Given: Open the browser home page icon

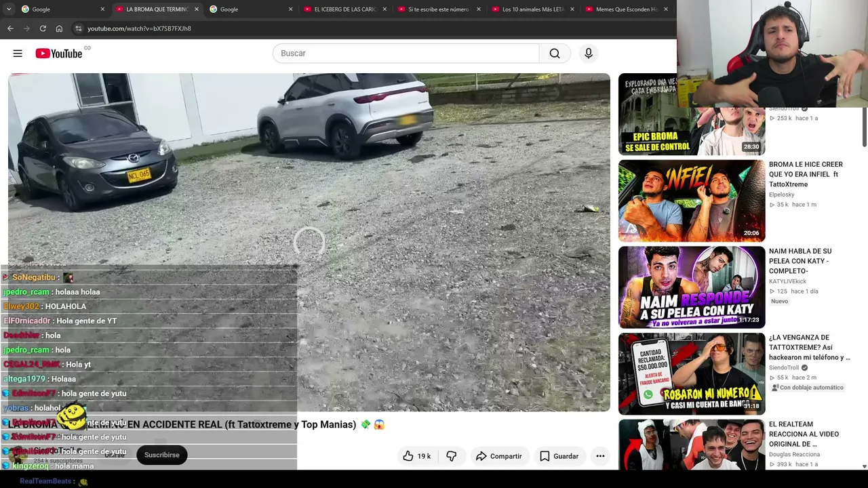Looking at the screenshot, I should 59,28.
